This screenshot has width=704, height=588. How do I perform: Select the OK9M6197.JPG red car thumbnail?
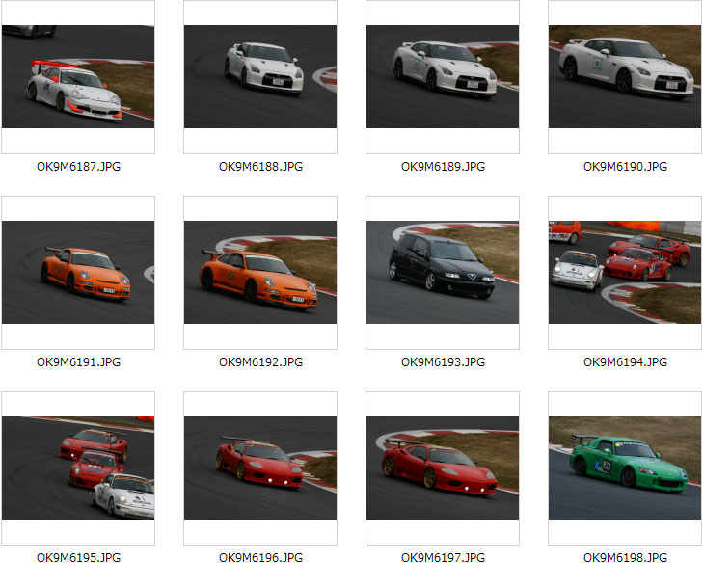pos(443,468)
